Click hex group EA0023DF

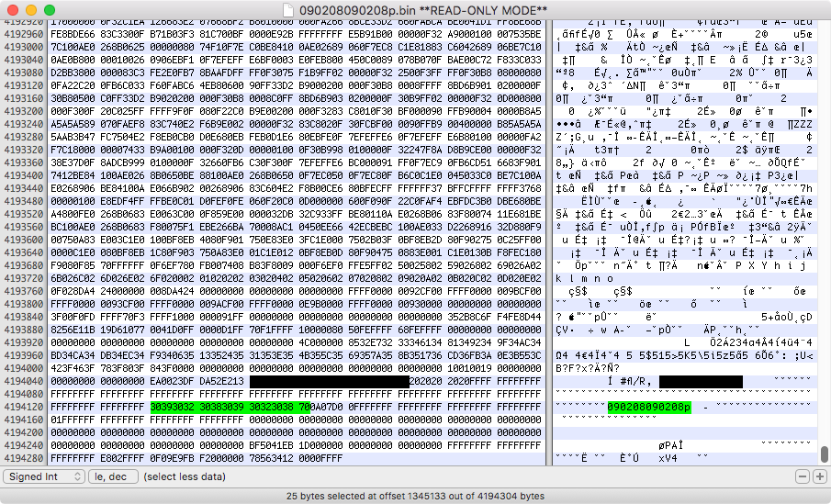pyautogui.click(x=172, y=381)
